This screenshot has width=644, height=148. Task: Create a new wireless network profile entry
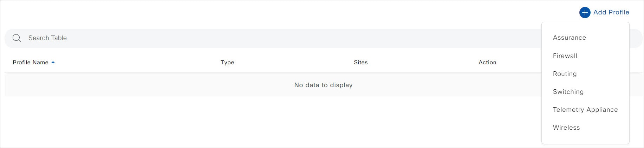tap(566, 128)
